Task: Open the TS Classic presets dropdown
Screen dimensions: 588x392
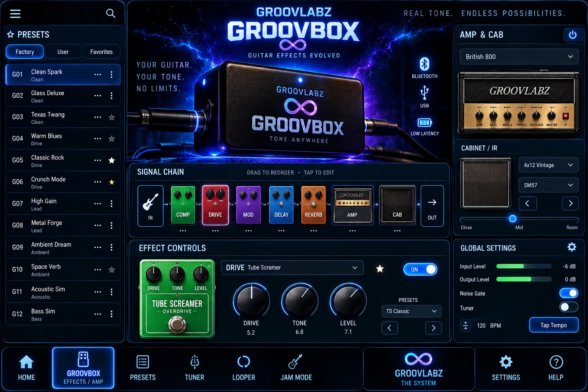Action: pos(412,311)
